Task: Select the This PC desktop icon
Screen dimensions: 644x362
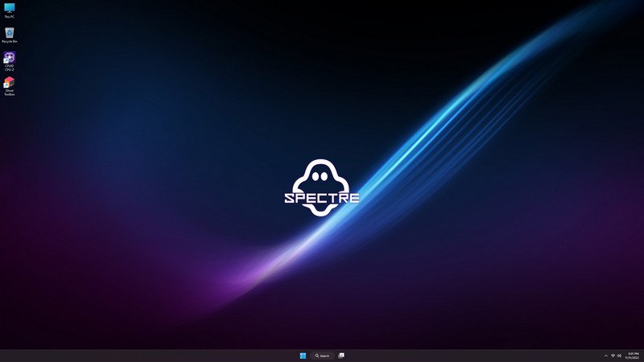Action: pyautogui.click(x=10, y=10)
